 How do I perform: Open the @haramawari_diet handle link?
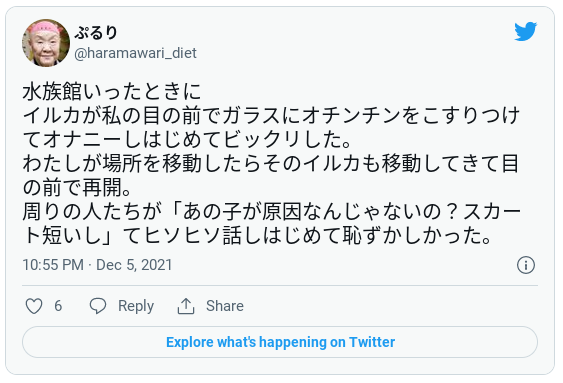(x=135, y=53)
